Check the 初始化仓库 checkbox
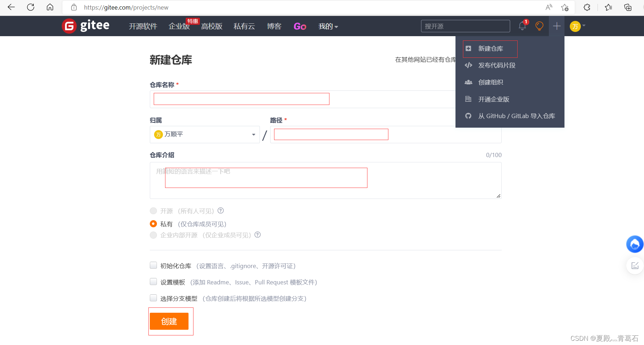 tap(153, 265)
